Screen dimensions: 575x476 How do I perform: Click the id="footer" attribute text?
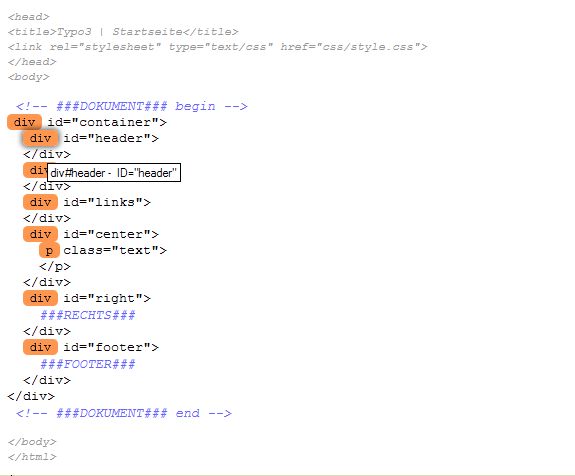pos(111,347)
